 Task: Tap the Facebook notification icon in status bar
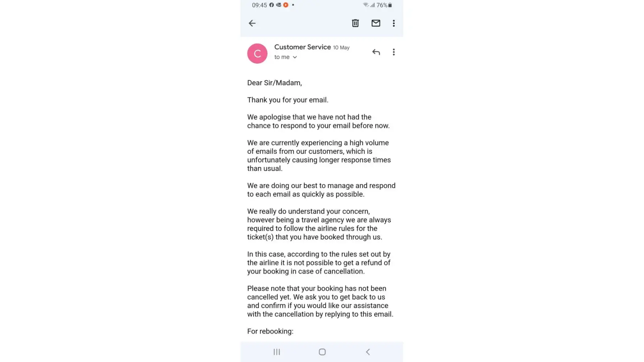pos(272,5)
